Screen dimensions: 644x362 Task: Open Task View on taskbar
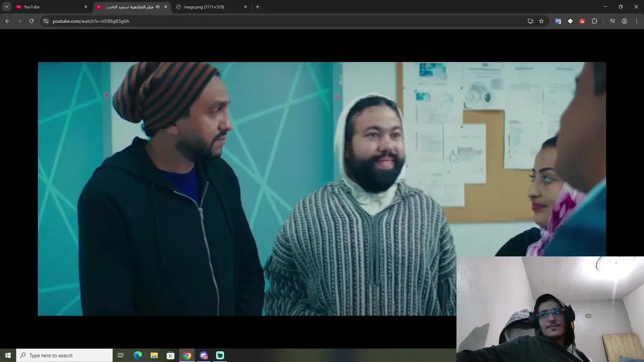click(x=121, y=355)
